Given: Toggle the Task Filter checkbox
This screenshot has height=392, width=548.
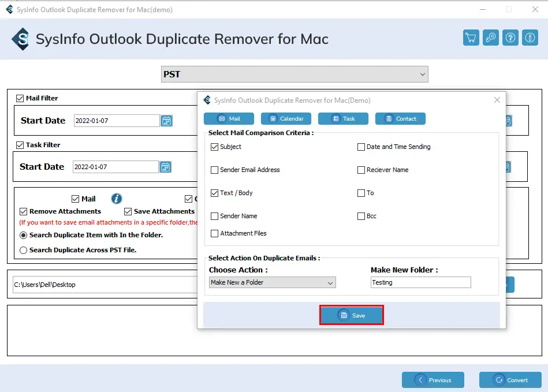Looking at the screenshot, I should pos(20,145).
